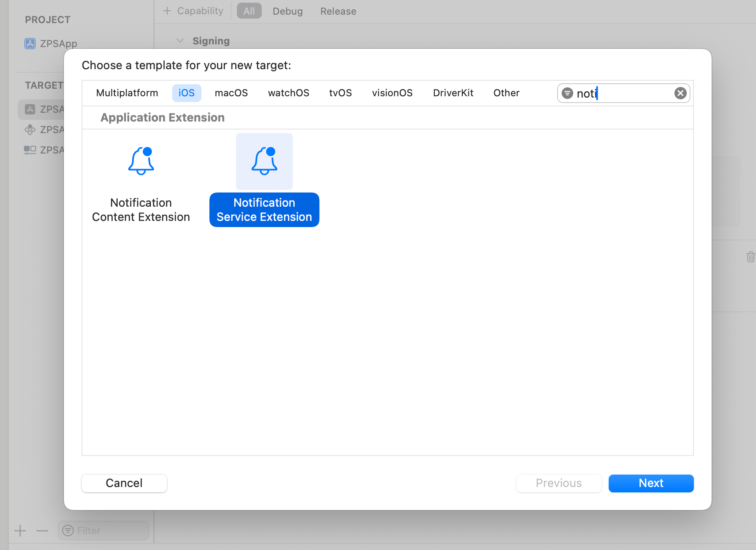Viewport: 756px width, 550px height.
Task: Select the Notification Content Extension bell icon
Action: click(141, 161)
